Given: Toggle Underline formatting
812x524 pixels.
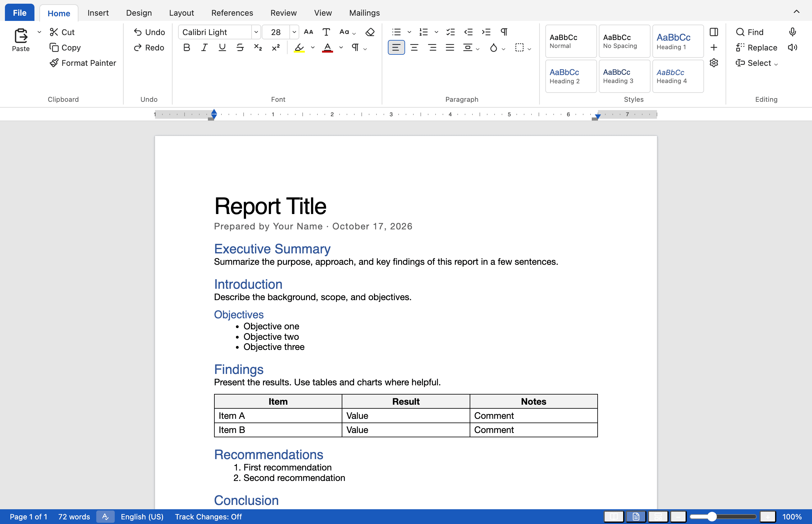Looking at the screenshot, I should pos(222,47).
